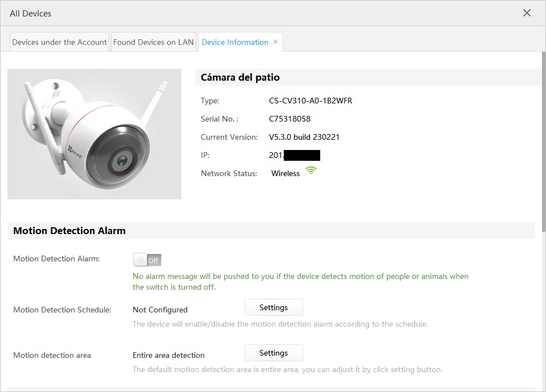
Task: Open the Found Devices on LAN tab
Action: (154, 42)
